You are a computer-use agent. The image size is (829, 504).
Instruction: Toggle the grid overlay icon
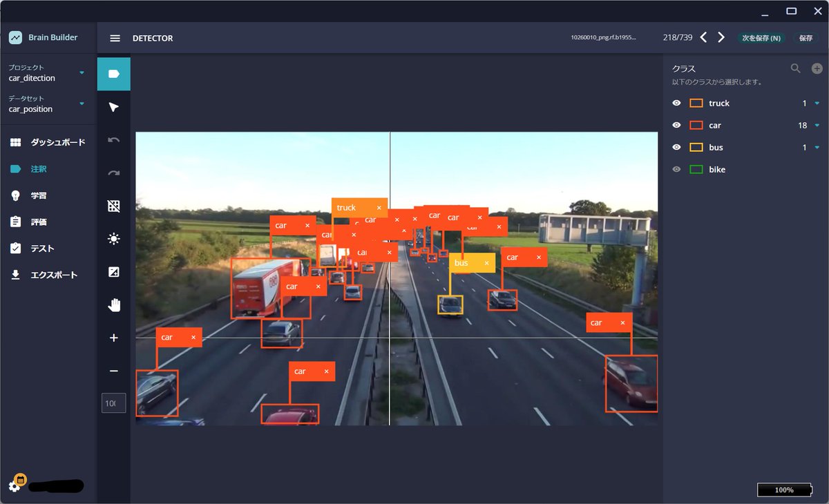tap(114, 206)
